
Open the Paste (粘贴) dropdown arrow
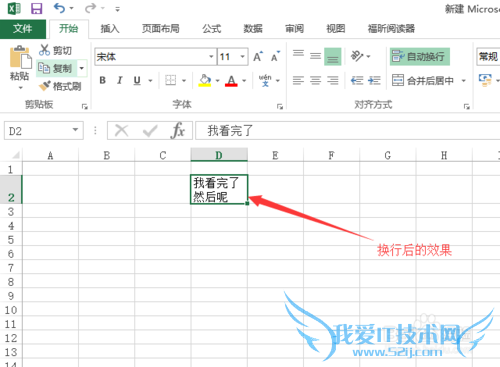21,88
